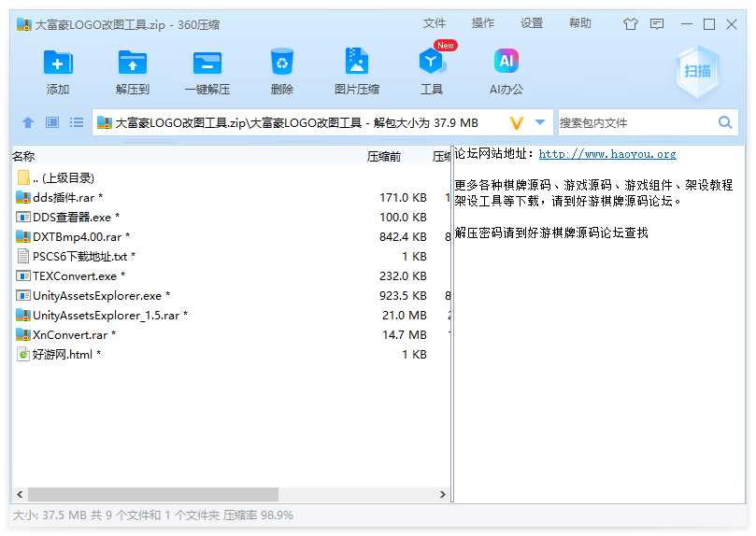Screen dimensions: 756x536
Task: Open the 图片压缩 image compression tool
Action: (357, 61)
